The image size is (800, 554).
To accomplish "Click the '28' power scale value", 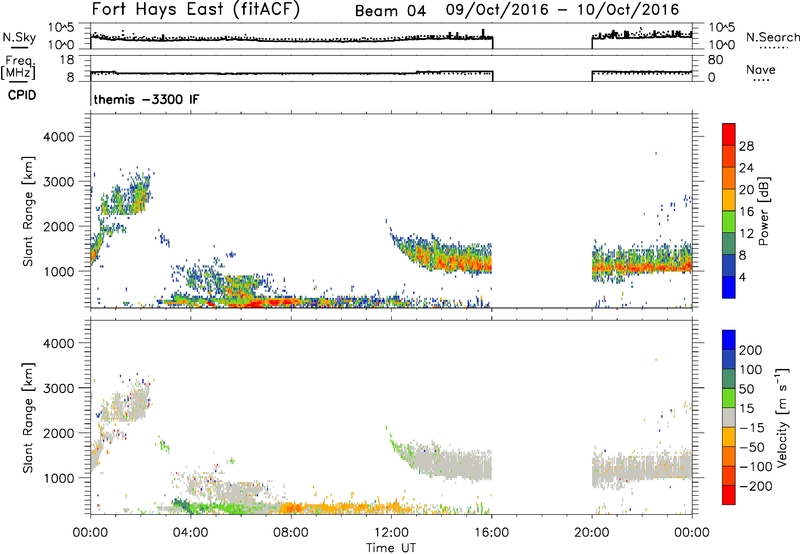I will pos(746,146).
